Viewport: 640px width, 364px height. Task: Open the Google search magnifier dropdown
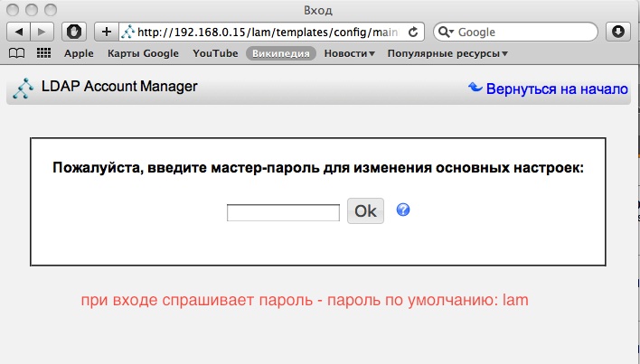coord(447,32)
